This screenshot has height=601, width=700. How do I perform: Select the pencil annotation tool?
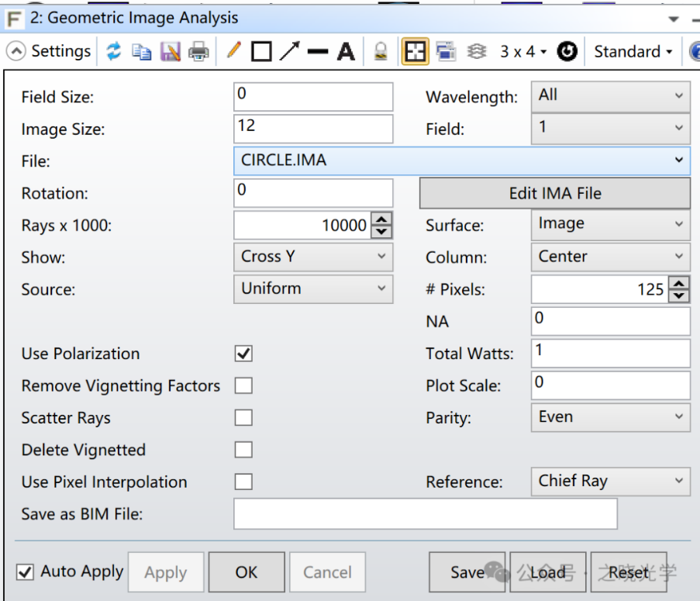[x=233, y=52]
